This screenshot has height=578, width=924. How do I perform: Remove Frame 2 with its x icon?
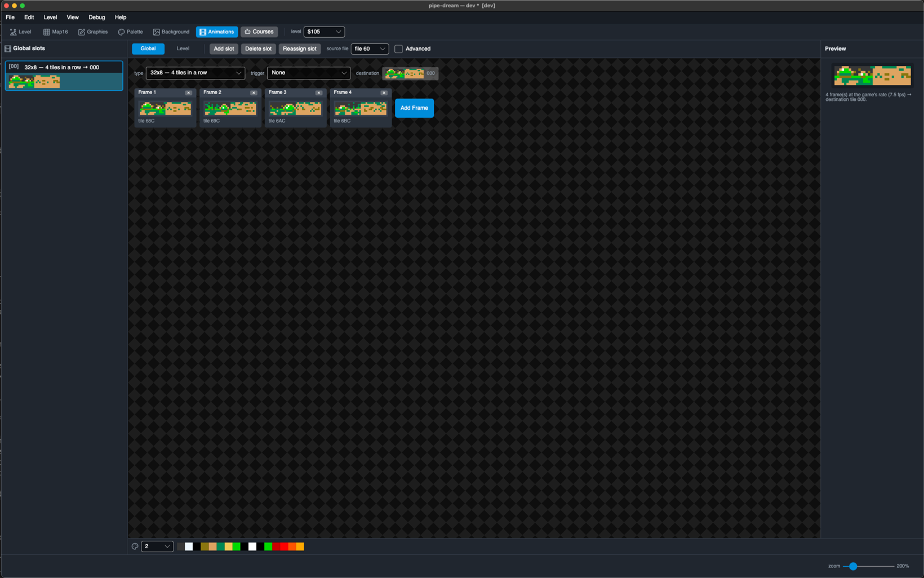click(254, 92)
